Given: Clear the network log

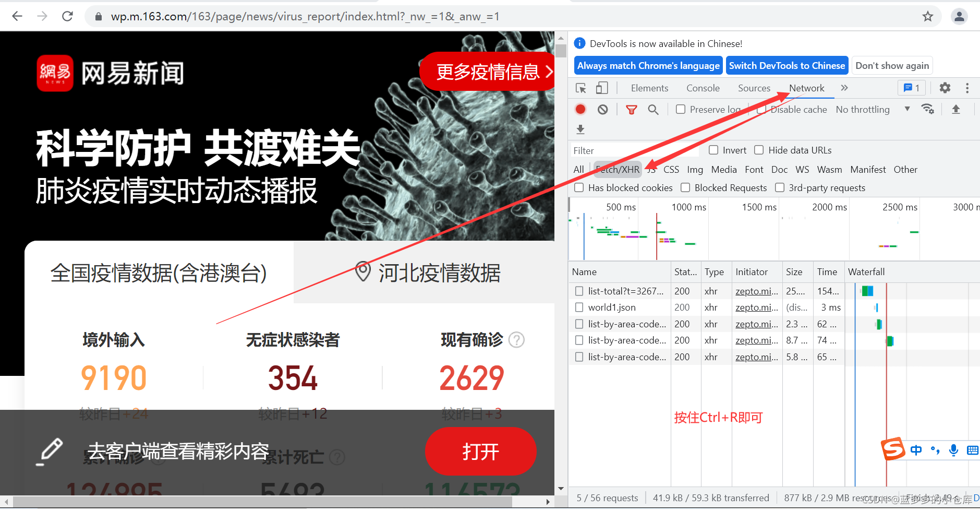Looking at the screenshot, I should point(602,109).
